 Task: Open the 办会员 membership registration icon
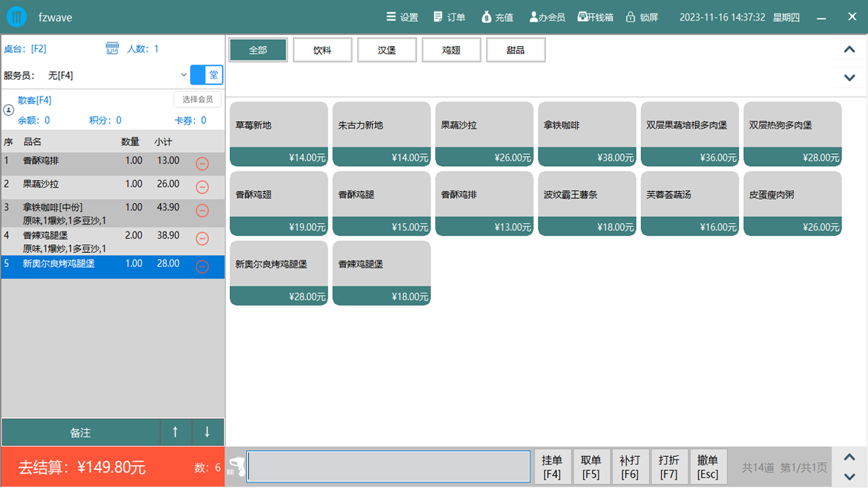pos(534,17)
